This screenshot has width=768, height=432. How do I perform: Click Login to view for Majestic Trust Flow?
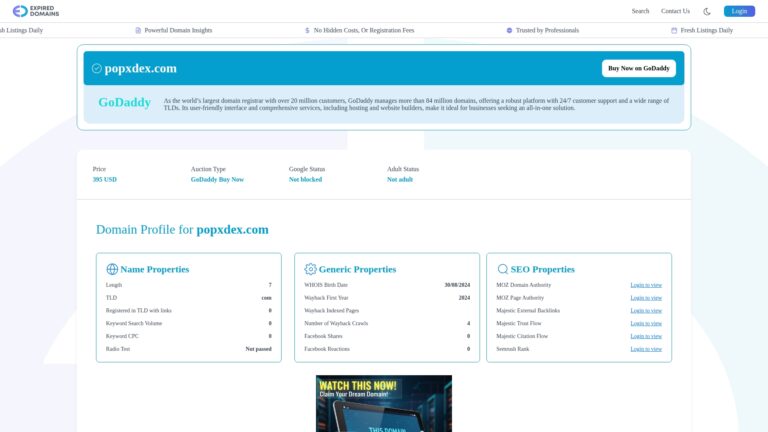(x=645, y=323)
